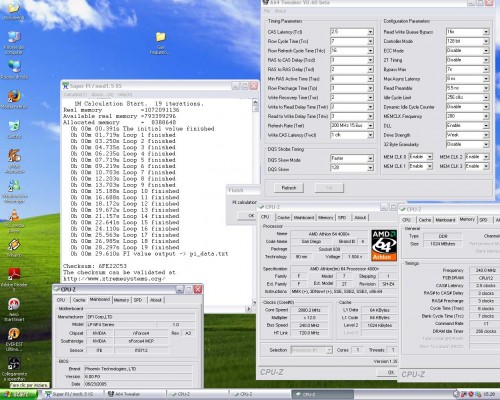Open MEM CLK 0 dropdown
Screen dimensions: 500x400
point(430,157)
